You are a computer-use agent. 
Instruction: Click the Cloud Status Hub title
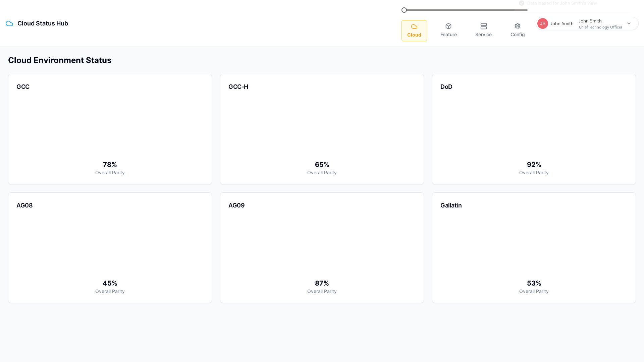click(43, 23)
